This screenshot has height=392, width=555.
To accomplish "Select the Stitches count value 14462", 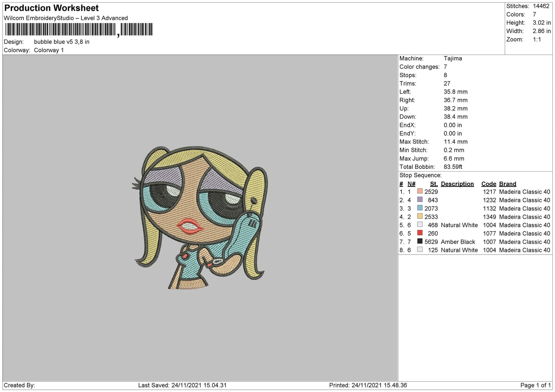I will pos(541,6).
